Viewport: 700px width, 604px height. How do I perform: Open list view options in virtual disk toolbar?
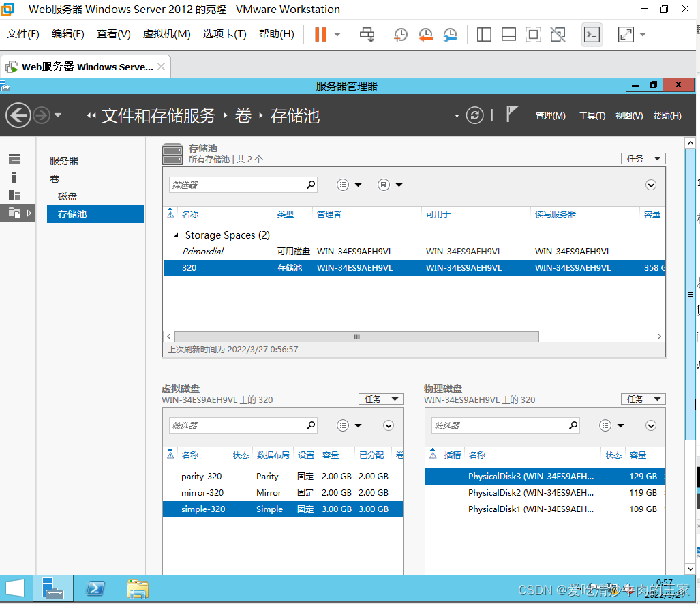(x=349, y=425)
